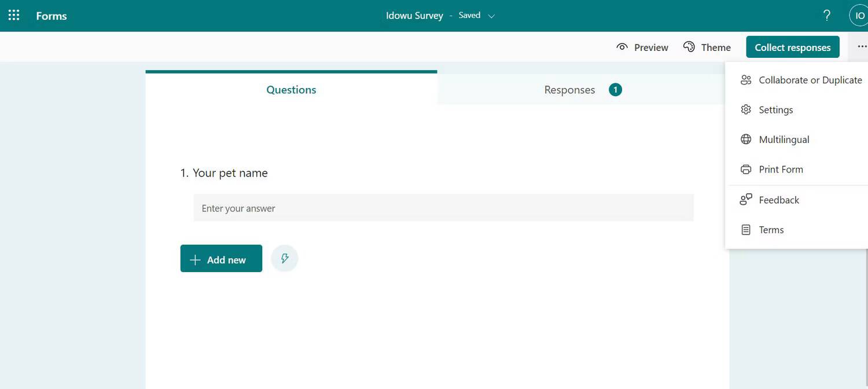868x389 pixels.
Task: Expand the chevron beside Saved status
Action: [x=492, y=16]
